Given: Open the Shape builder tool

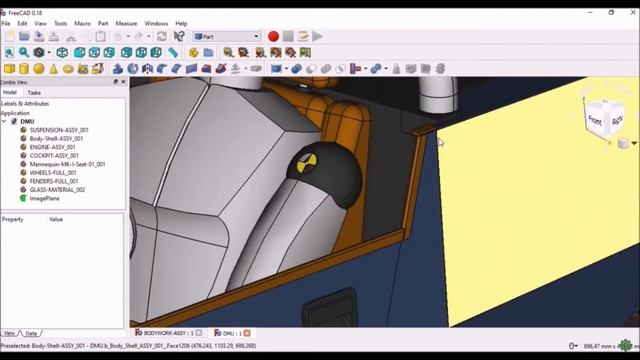Looking at the screenshot, I should pyautogui.click(x=98, y=69).
